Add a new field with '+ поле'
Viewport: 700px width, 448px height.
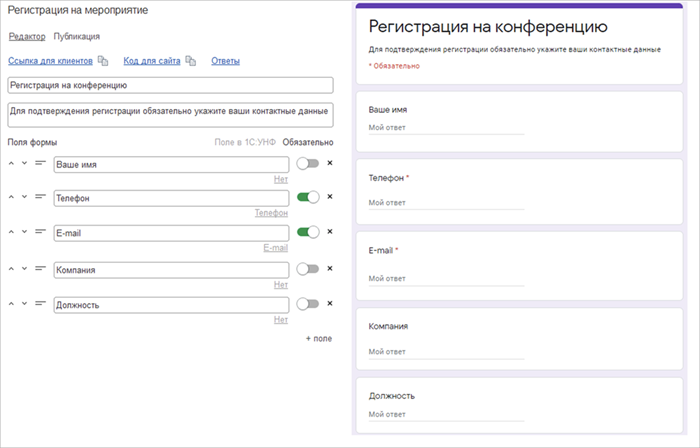(x=318, y=339)
